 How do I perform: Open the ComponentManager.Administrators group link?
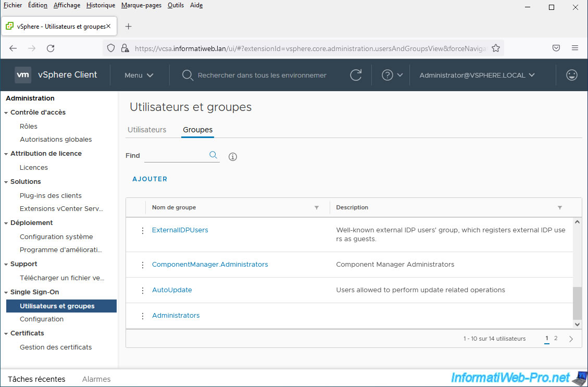pos(210,265)
